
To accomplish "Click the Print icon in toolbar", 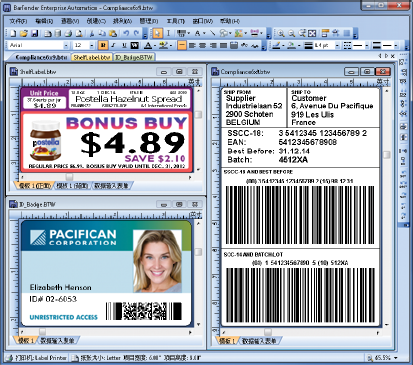I will coord(68,33).
